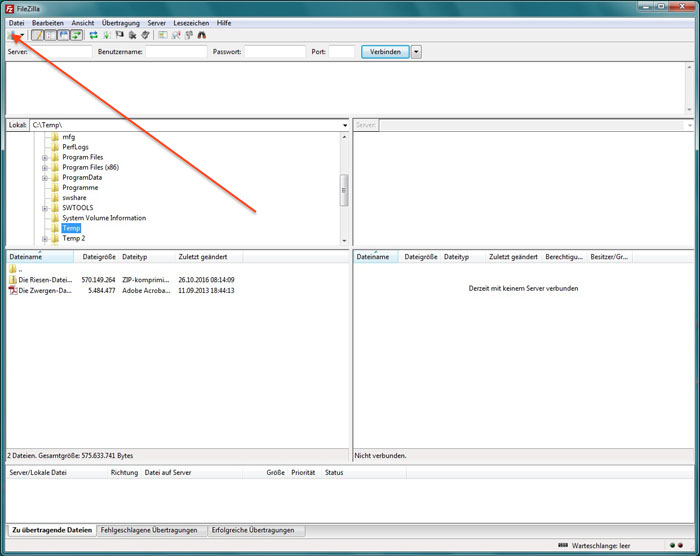Click the FileZilla logo in title bar
The image size is (700, 556).
(x=9, y=8)
